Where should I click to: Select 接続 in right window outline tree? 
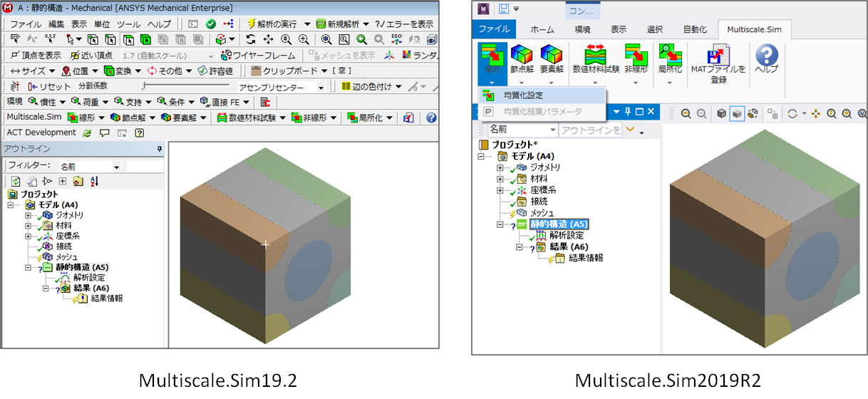click(x=539, y=202)
